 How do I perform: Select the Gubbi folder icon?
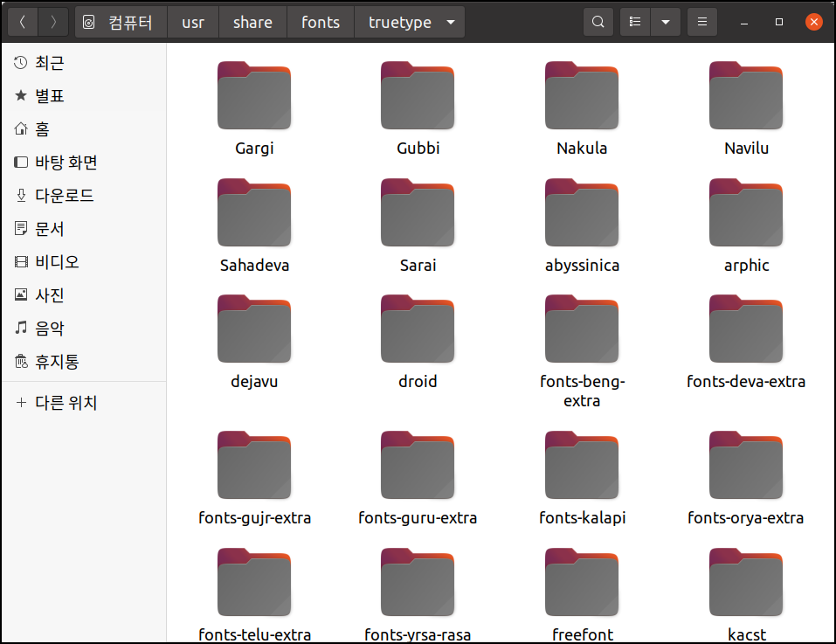click(x=418, y=95)
